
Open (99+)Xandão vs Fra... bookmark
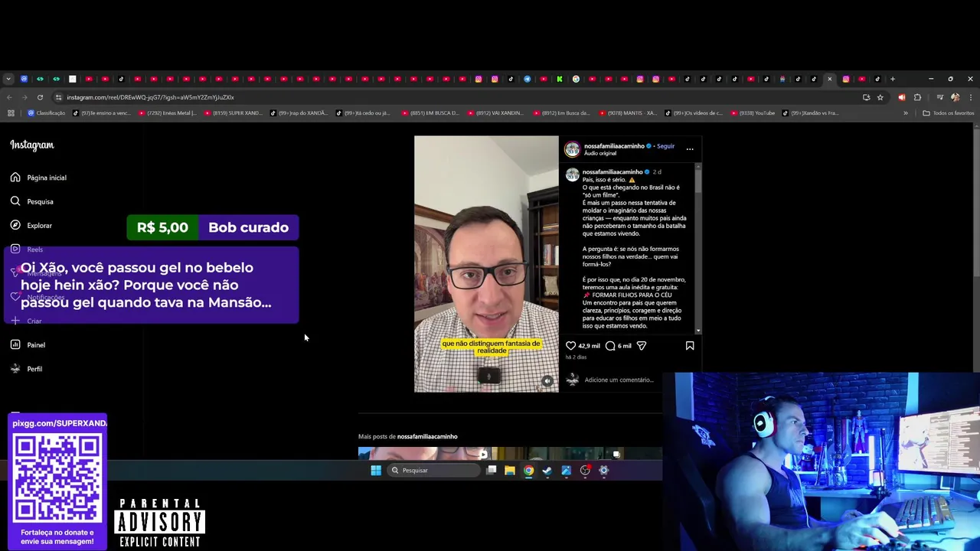(x=811, y=113)
